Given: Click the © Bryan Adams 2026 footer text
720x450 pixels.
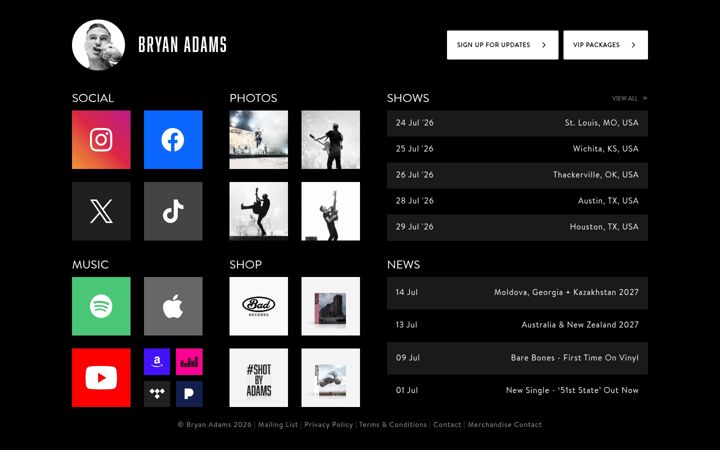Looking at the screenshot, I should [215, 425].
